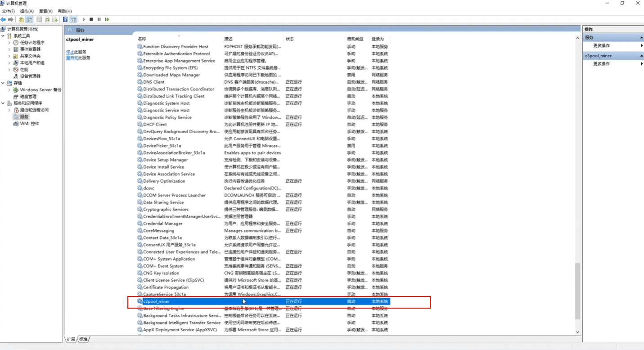Click the Restart service icon
Image resolution: width=644 pixels, height=350 pixels.
tap(107, 19)
